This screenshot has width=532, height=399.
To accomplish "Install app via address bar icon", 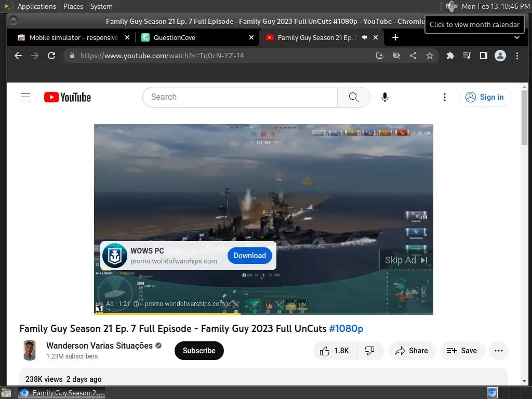I will 380,56.
